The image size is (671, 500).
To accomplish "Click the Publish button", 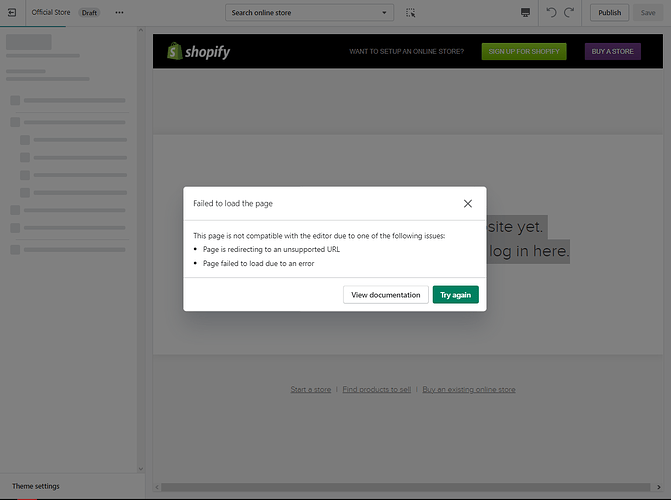I will (x=609, y=13).
